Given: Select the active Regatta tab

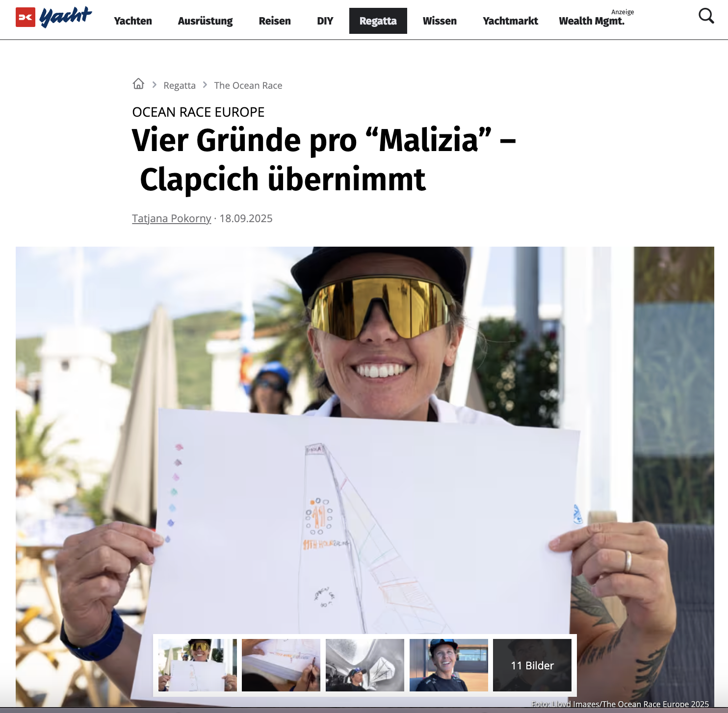Looking at the screenshot, I should pyautogui.click(x=378, y=21).
